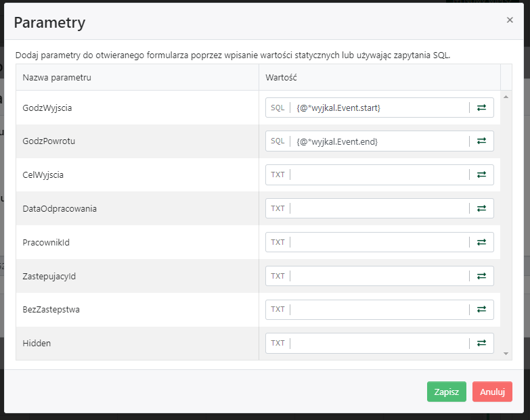Switch PracownikId value mode with arrows icon
Image resolution: width=530 pixels, height=420 pixels.
pos(481,242)
